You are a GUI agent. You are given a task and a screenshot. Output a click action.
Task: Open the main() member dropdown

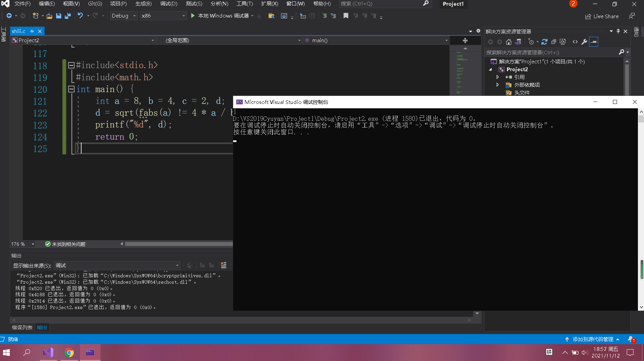click(376, 40)
